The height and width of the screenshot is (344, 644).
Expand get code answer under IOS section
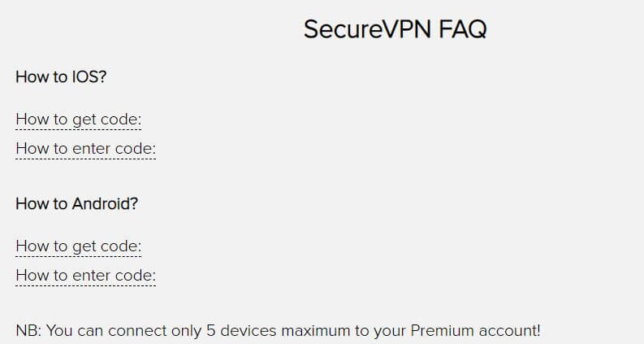[x=79, y=120]
